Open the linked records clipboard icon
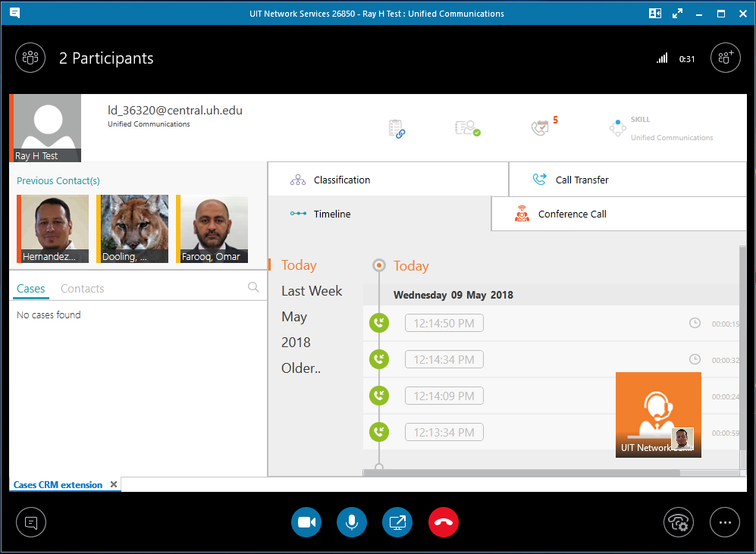This screenshot has width=756, height=554. [397, 127]
